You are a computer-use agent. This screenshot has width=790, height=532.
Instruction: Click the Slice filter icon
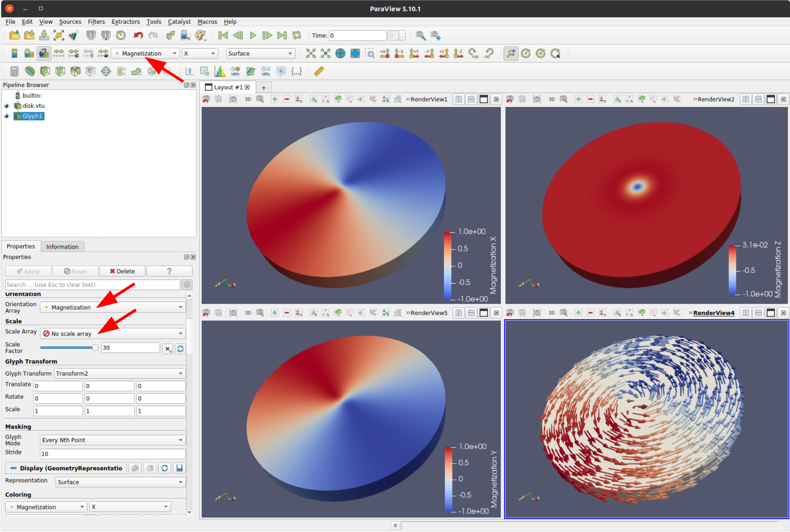pyautogui.click(x=60, y=71)
